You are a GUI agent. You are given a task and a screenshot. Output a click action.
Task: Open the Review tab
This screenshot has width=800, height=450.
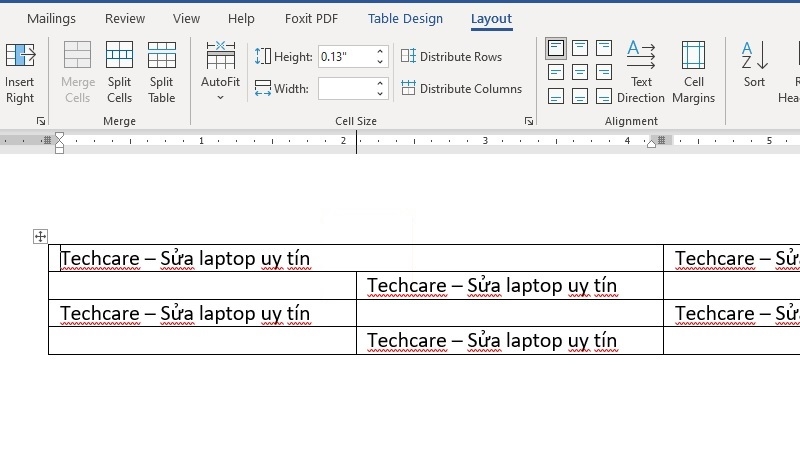pyautogui.click(x=125, y=19)
